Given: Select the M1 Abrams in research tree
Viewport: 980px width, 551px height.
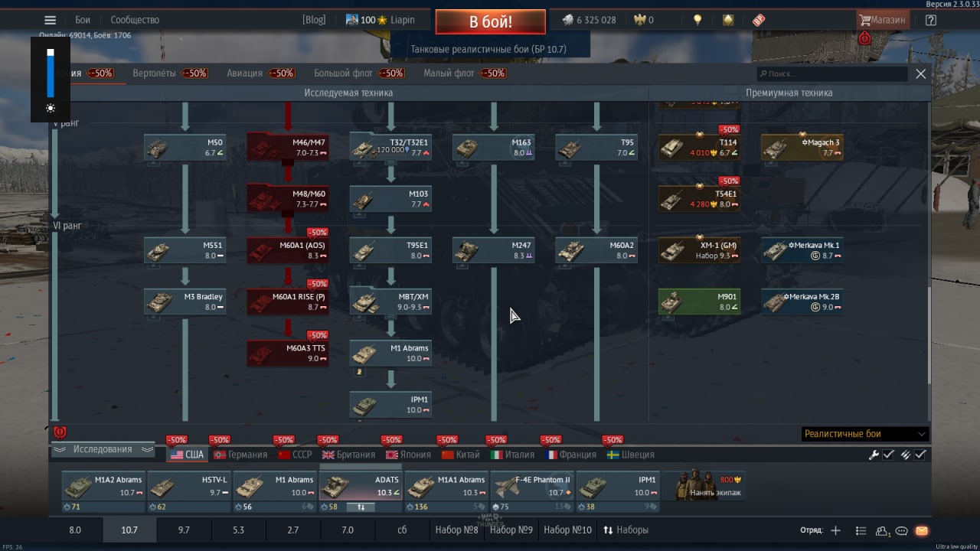Looking at the screenshot, I should click(390, 354).
